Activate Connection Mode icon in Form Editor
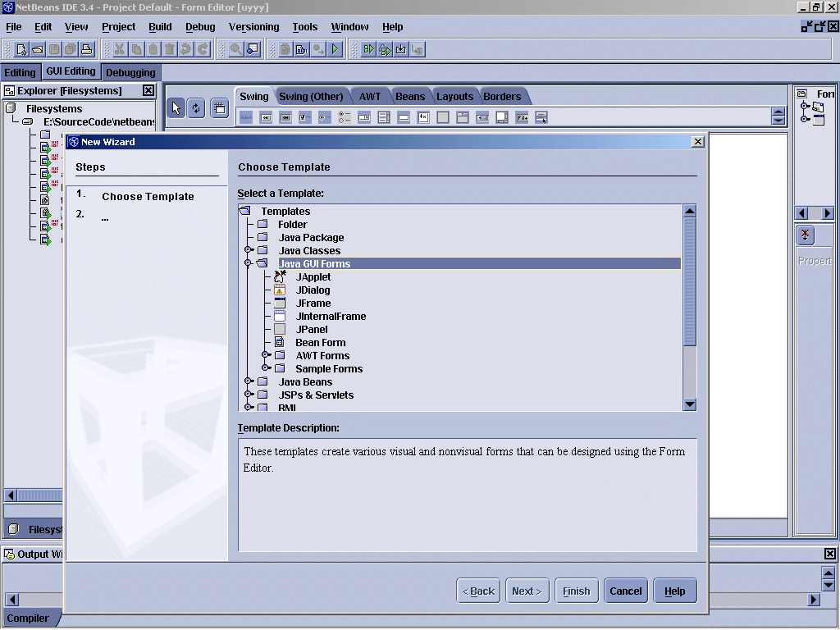Image resolution: width=840 pixels, height=630 pixels. pyautogui.click(x=196, y=108)
